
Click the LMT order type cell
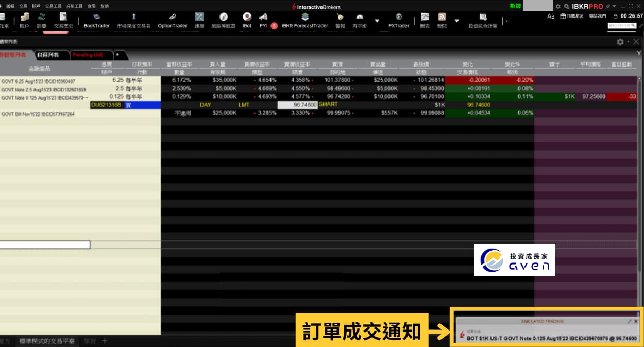[x=243, y=105]
